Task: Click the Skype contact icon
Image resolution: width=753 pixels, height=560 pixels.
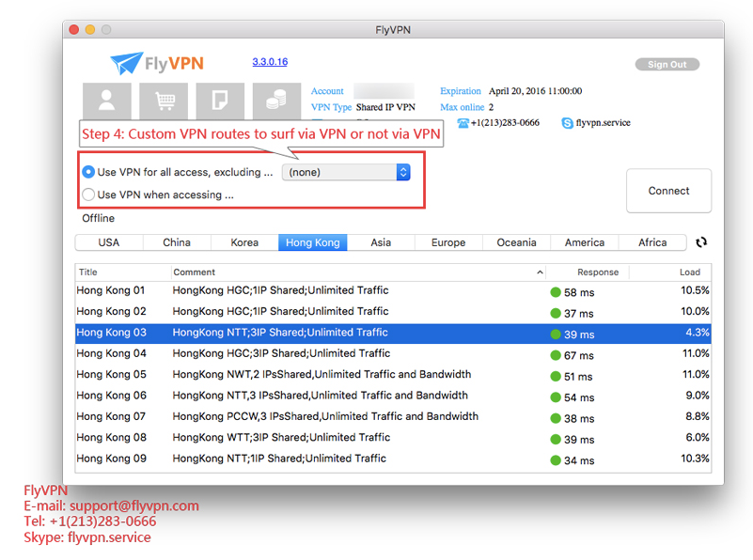Action: click(567, 123)
